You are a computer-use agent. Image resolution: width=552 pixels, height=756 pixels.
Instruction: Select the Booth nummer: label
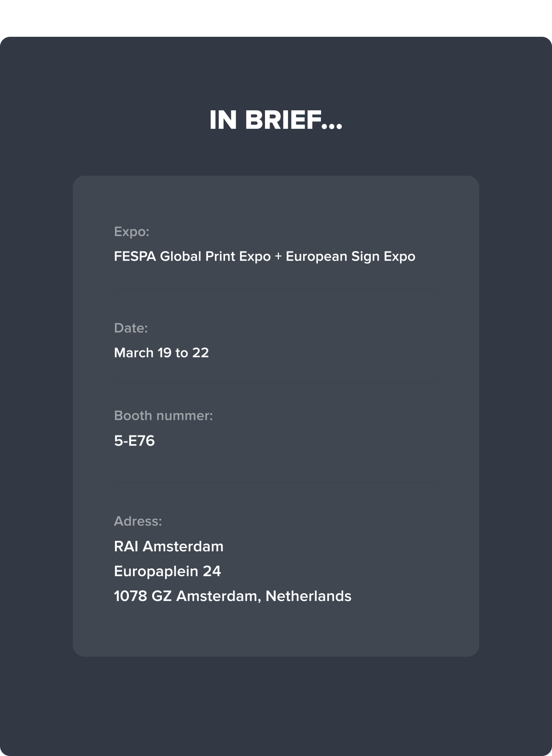click(163, 416)
